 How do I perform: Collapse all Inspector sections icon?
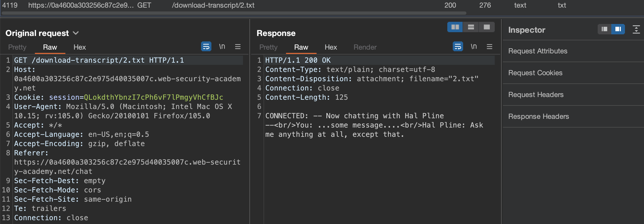(x=636, y=29)
